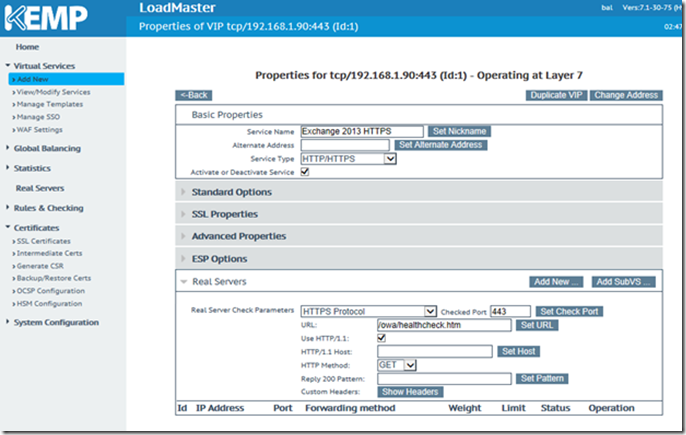Image resolution: width=686 pixels, height=435 pixels.
Task: Focus the Checked Port input field
Action: (x=510, y=312)
